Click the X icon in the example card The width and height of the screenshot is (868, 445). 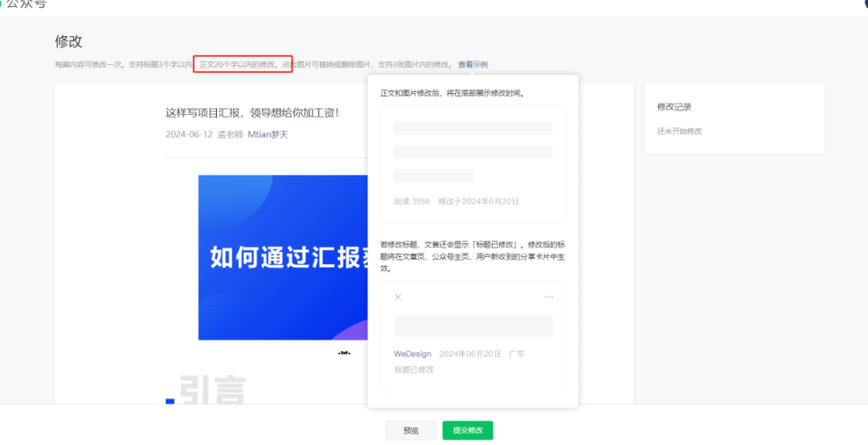click(x=398, y=298)
